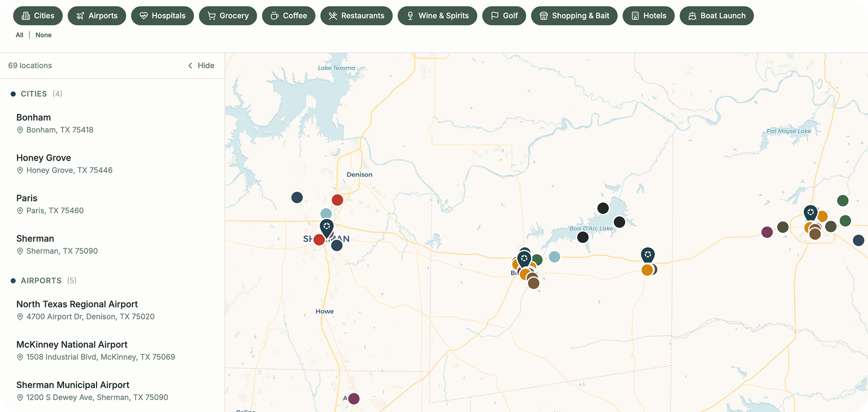Click the chevron beside Hide
The width and height of the screenshot is (868, 412).
190,66
